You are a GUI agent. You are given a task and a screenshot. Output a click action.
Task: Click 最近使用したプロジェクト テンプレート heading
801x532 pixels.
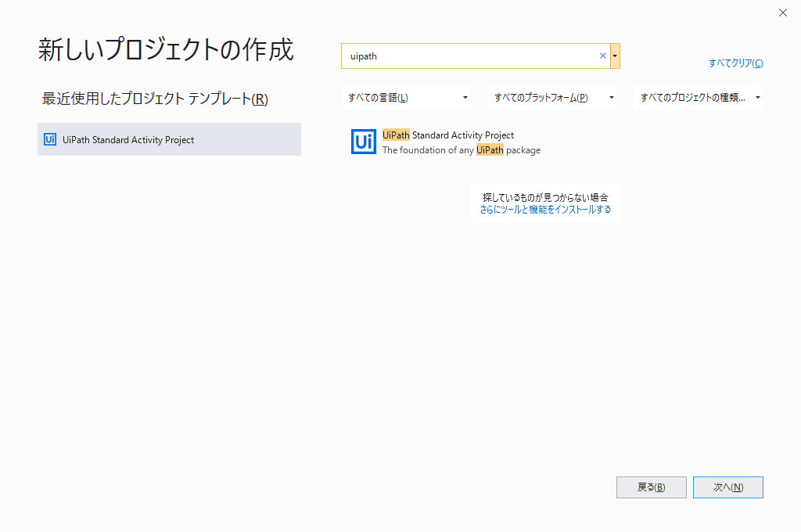(155, 98)
